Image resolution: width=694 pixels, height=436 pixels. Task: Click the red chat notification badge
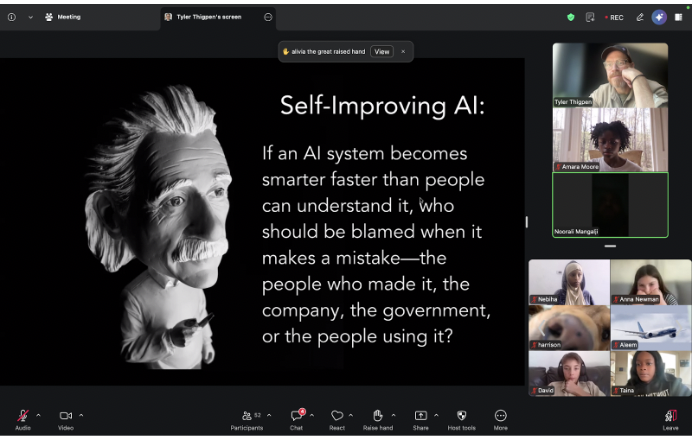point(302,412)
